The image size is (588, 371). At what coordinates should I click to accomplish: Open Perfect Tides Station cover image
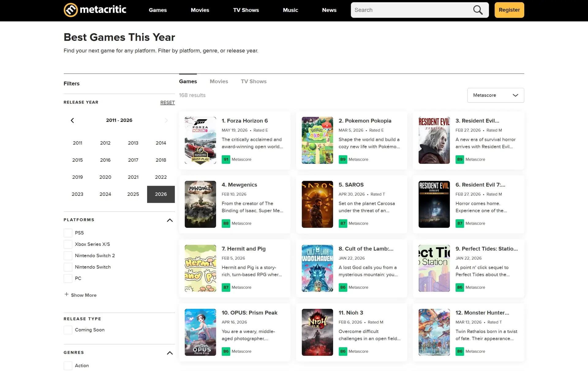pos(434,268)
